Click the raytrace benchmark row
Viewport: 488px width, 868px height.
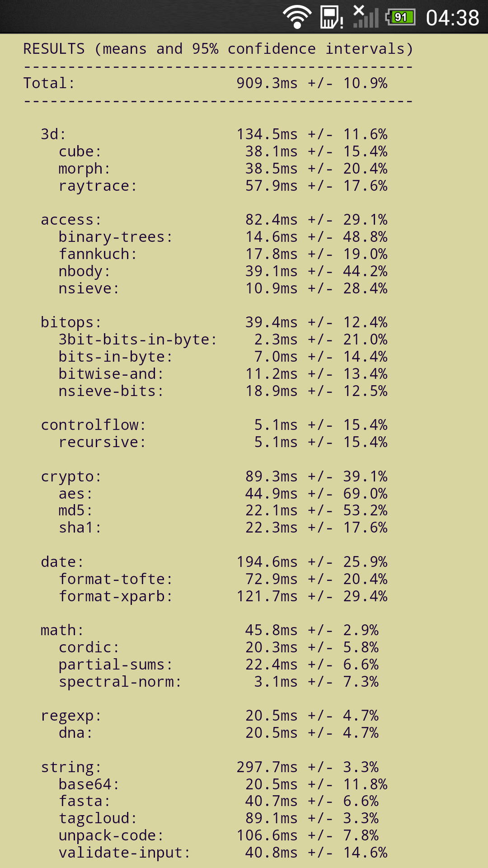tap(223, 186)
